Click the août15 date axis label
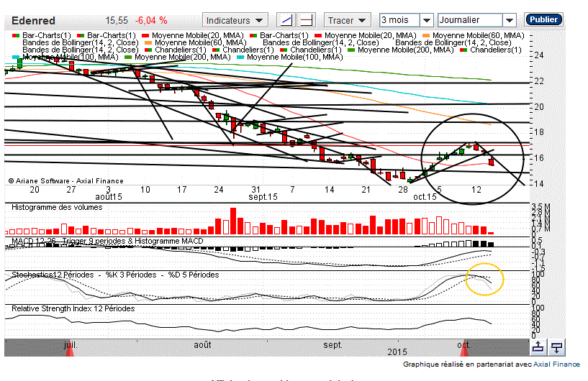The image size is (588, 381). pos(109,197)
